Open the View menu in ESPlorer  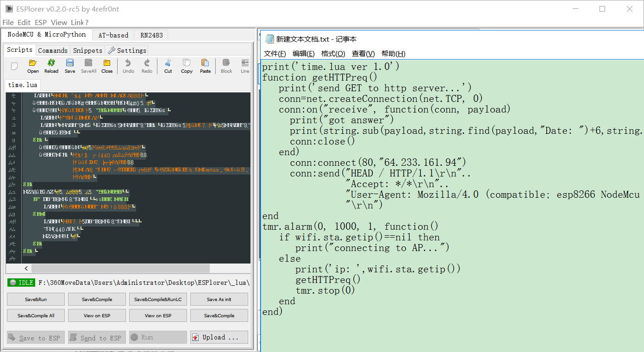click(x=59, y=22)
